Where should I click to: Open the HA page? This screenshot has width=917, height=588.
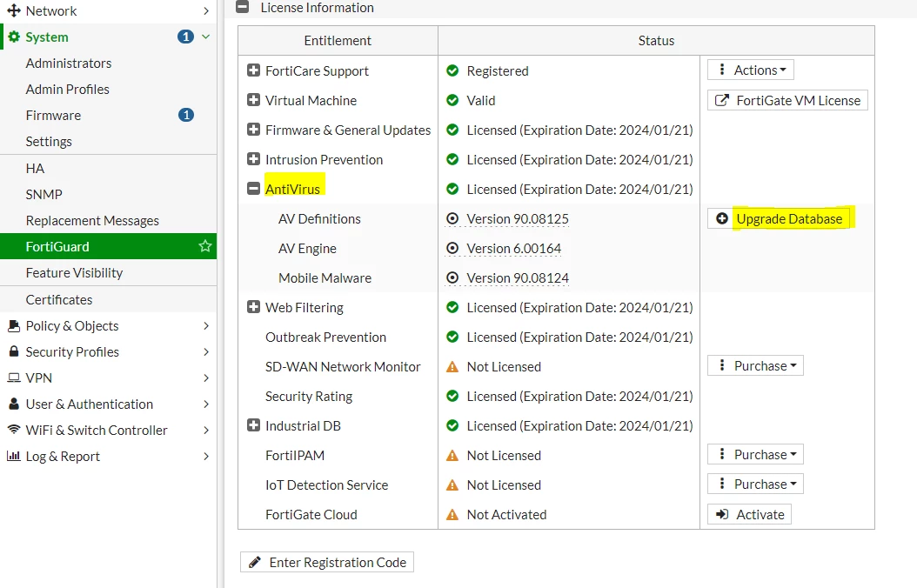coord(35,169)
